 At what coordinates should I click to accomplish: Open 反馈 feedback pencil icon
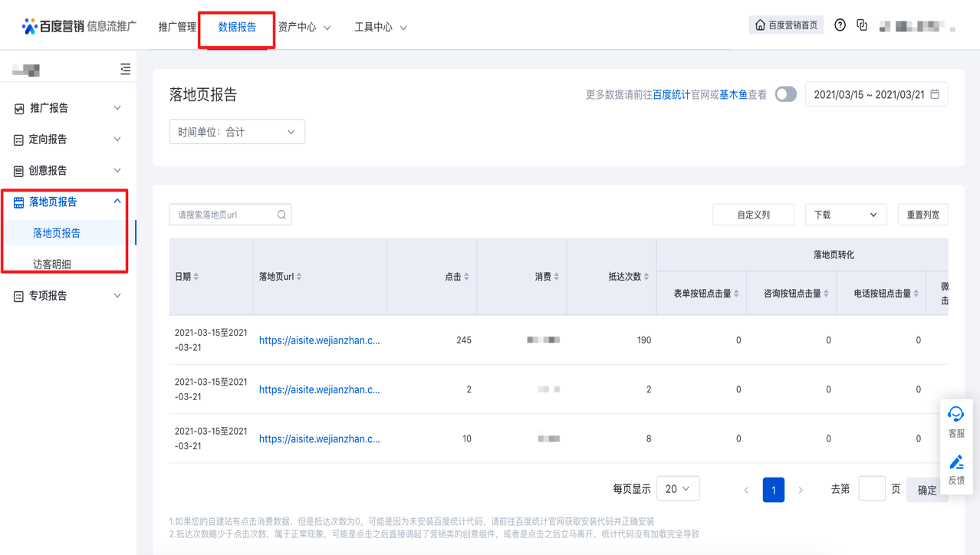click(x=956, y=468)
